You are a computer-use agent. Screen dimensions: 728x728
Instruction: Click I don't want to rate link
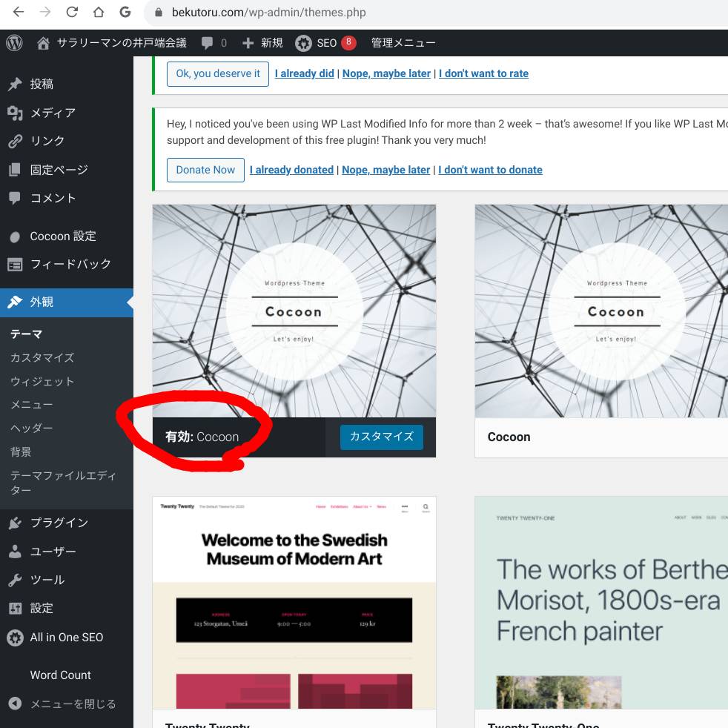point(483,74)
